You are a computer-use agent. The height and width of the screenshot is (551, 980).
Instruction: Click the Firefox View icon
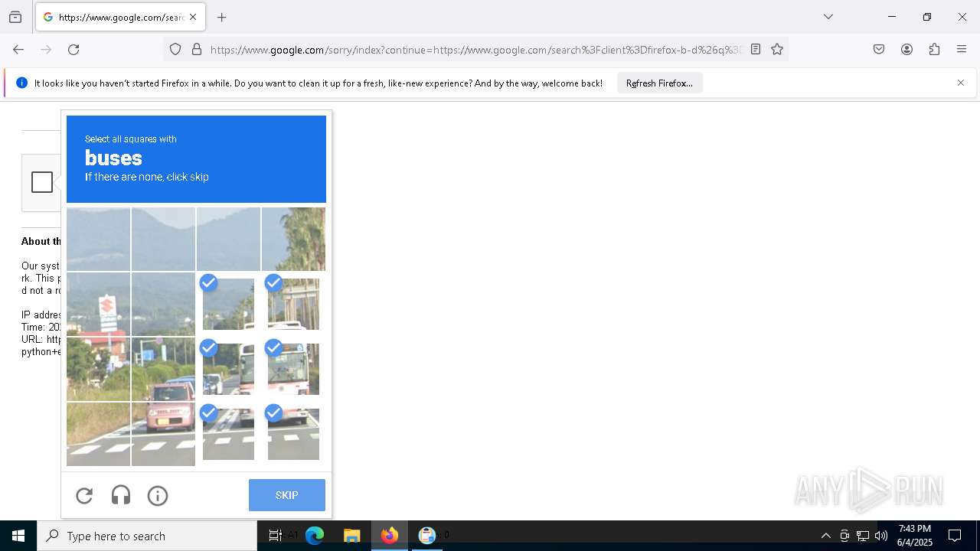click(15, 17)
